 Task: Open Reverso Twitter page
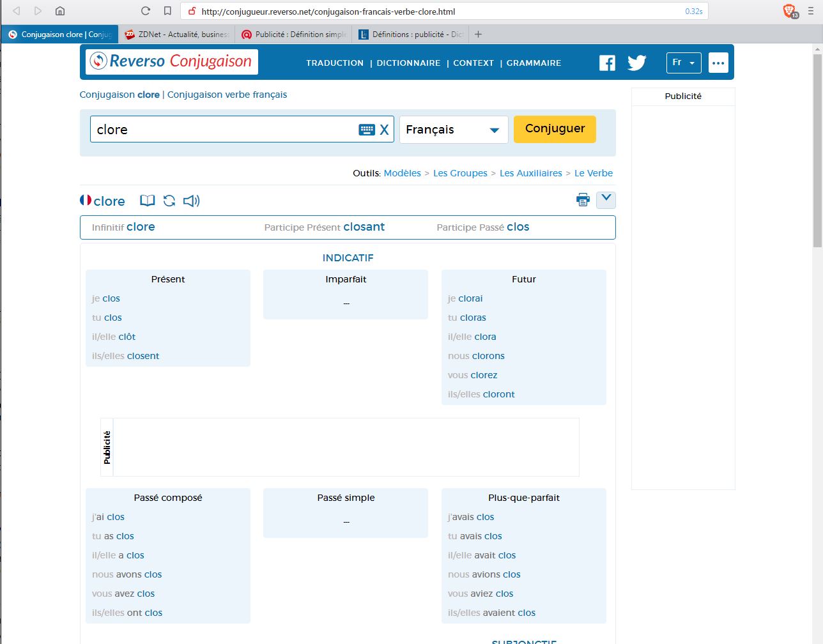pyautogui.click(x=636, y=63)
